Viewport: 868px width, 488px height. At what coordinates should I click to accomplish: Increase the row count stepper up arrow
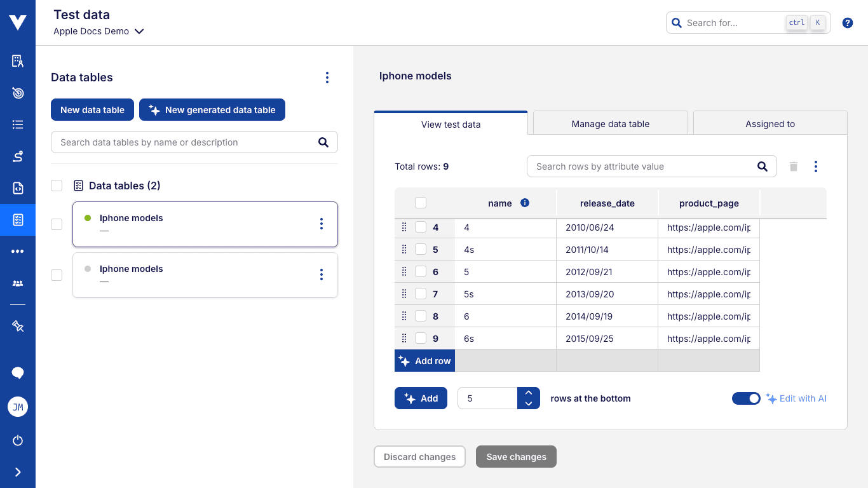point(529,393)
